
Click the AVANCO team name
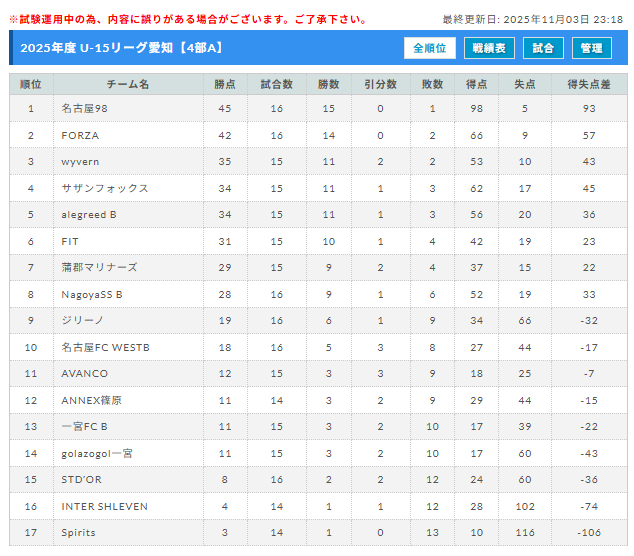(x=84, y=373)
